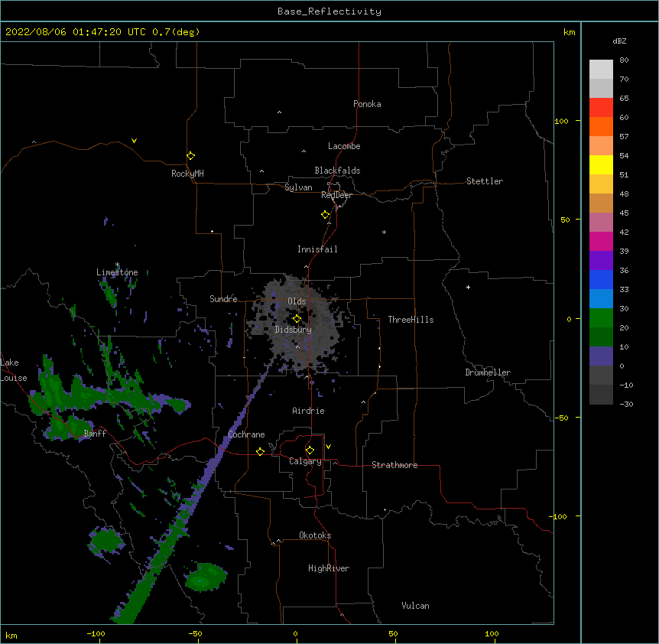Select the 42 dBZ magenta color swatch
659x644 pixels.
pyautogui.click(x=601, y=241)
